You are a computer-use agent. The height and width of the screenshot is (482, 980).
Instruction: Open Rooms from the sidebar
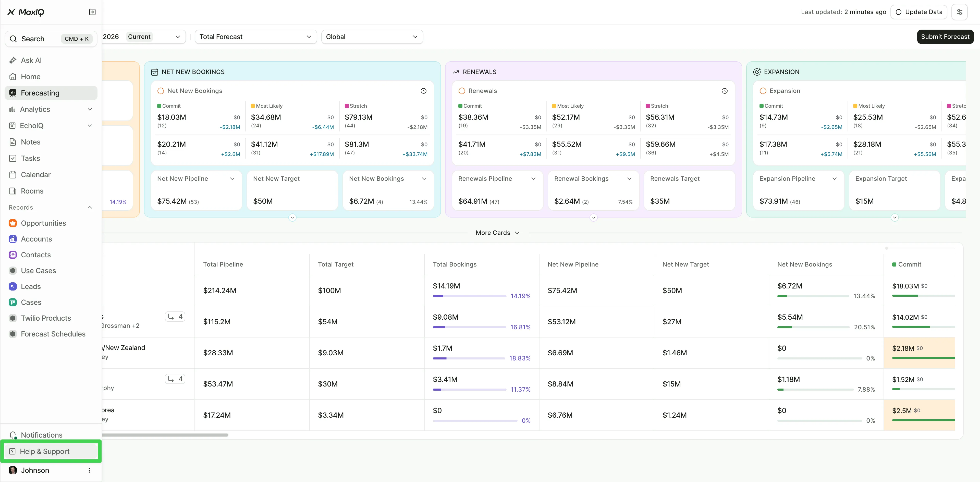pyautogui.click(x=51, y=191)
